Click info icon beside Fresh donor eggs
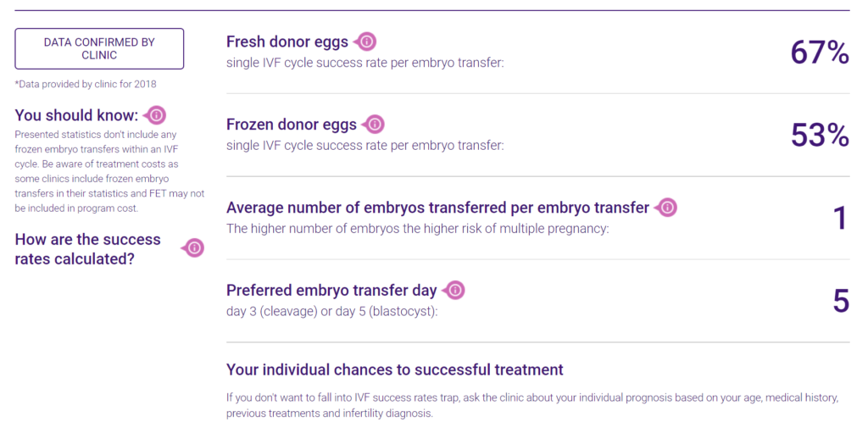Screen dimensions: 868x444 365,42
